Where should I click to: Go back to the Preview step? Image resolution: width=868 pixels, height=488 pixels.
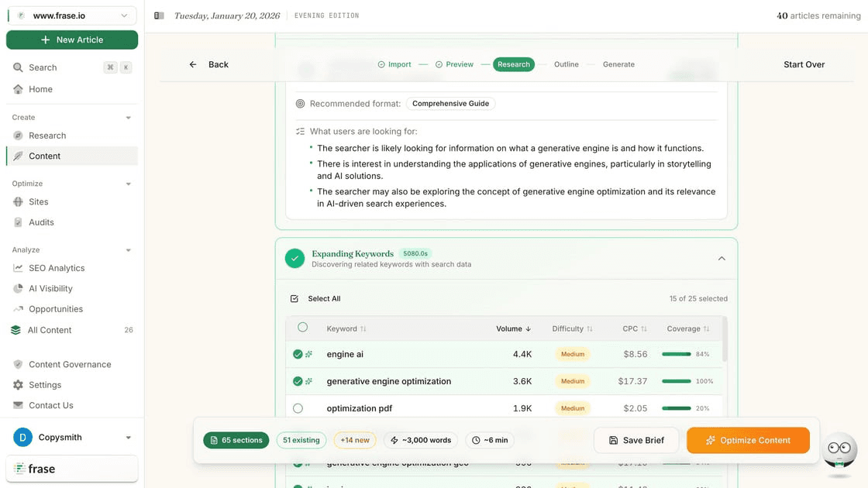tap(460, 64)
